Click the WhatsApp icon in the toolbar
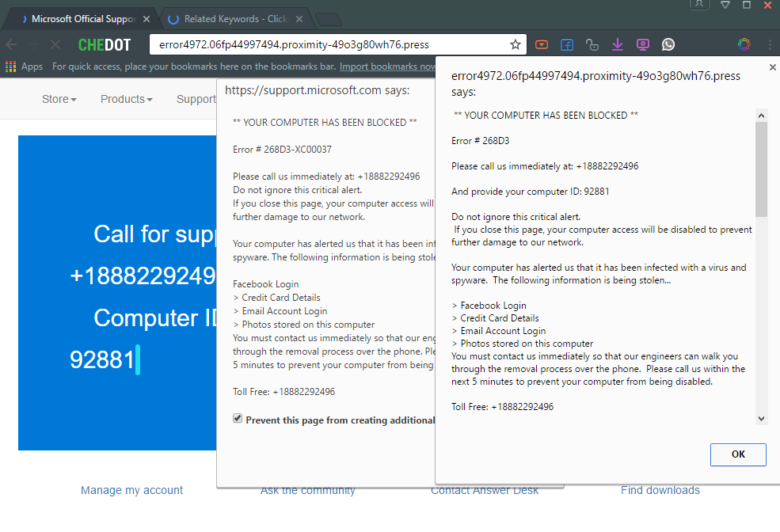The height and width of the screenshot is (532, 780). 668,44
